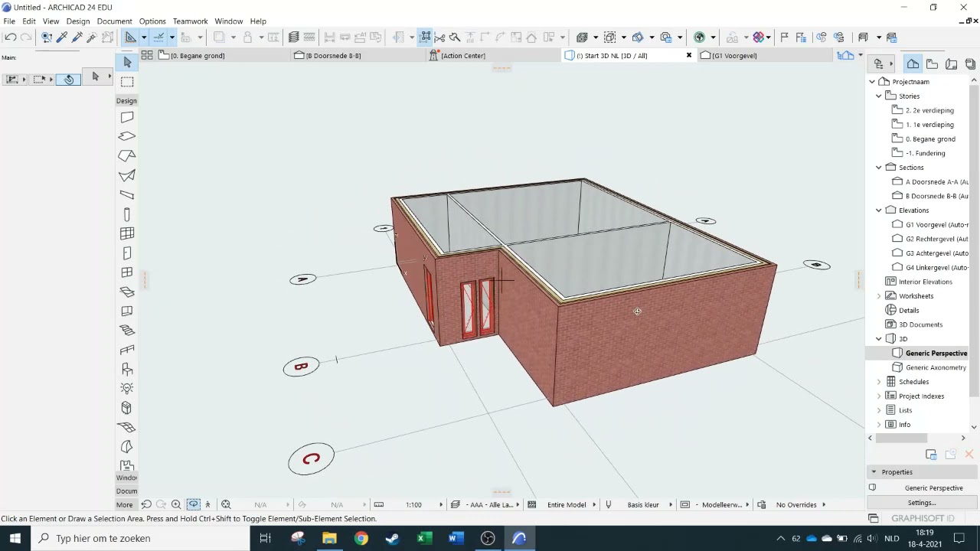Select the Wall tool in the Design toolbox
This screenshot has width=980, height=551.
pos(127,117)
